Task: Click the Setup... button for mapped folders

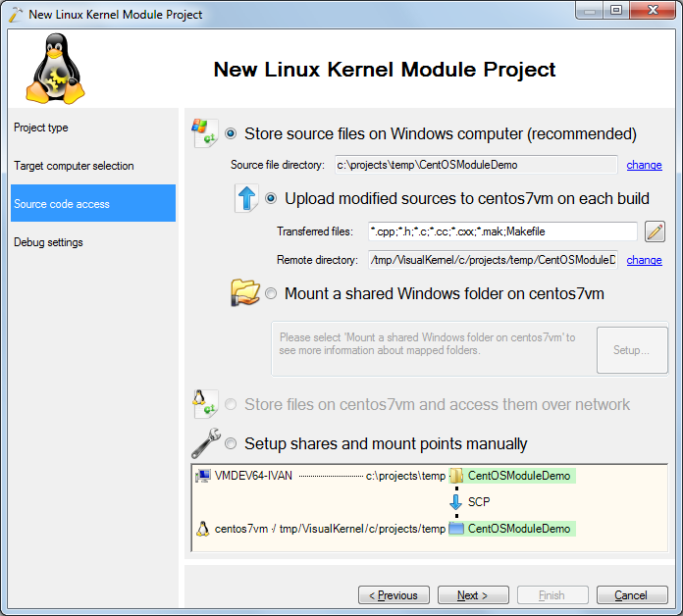Action: (x=632, y=350)
